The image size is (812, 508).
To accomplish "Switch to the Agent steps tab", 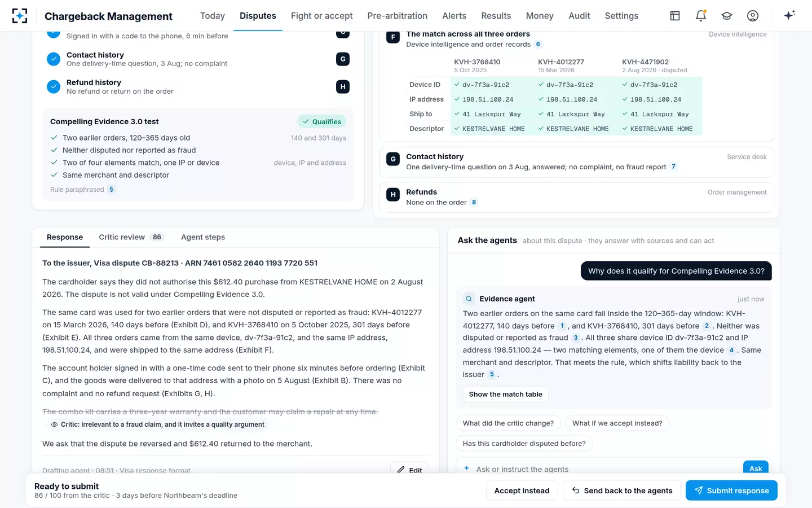I will (x=203, y=237).
